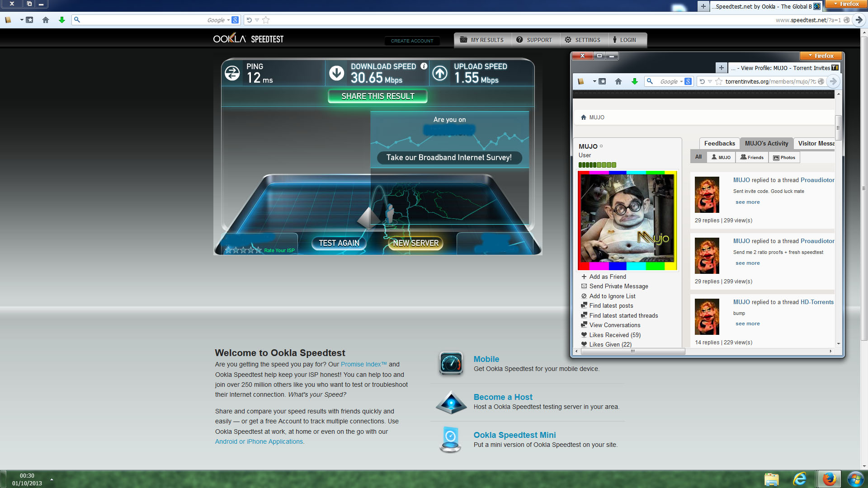
Task: Click SHARE THIS RESULT button
Action: coord(377,96)
